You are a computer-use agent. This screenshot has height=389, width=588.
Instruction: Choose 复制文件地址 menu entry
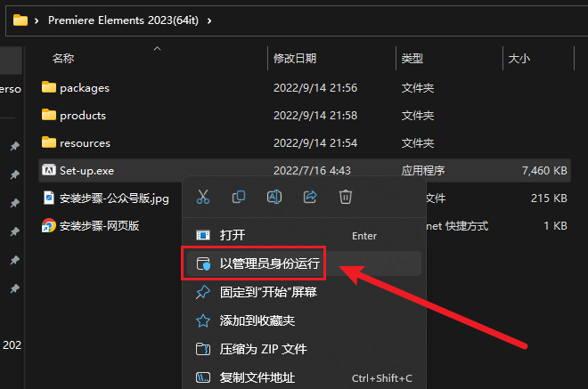pos(304,377)
